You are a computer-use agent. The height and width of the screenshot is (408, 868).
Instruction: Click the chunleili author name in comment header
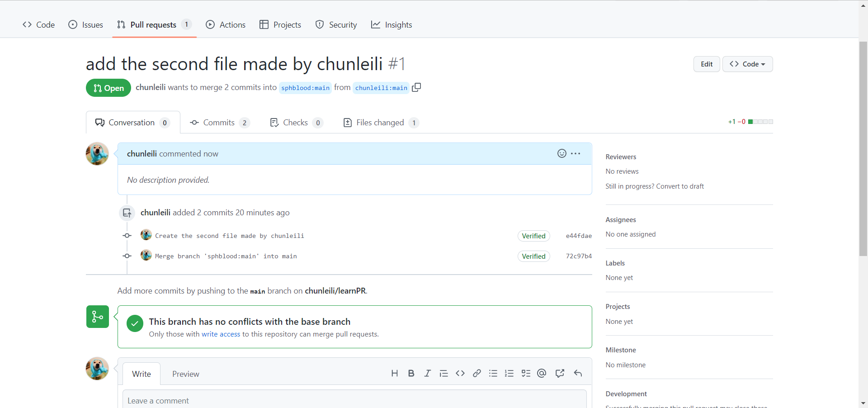coord(142,154)
